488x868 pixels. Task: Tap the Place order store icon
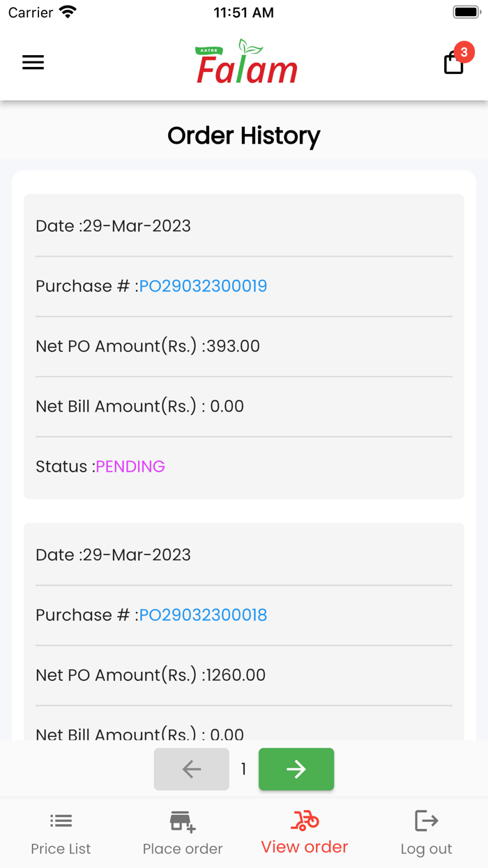click(183, 821)
